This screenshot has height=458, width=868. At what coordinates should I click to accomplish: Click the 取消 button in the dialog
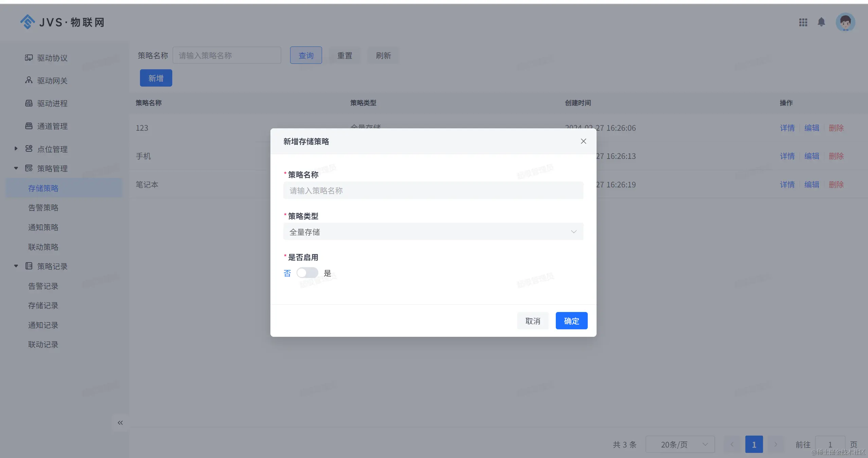coord(533,321)
